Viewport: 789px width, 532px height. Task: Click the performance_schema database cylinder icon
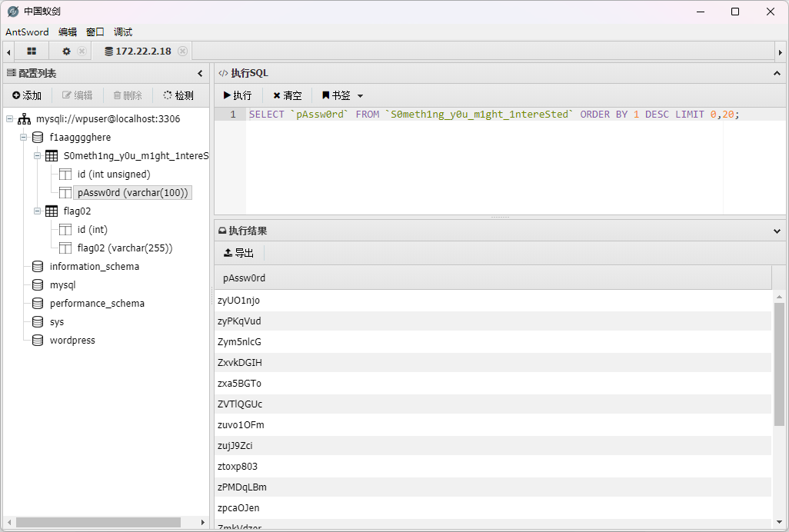(38, 304)
